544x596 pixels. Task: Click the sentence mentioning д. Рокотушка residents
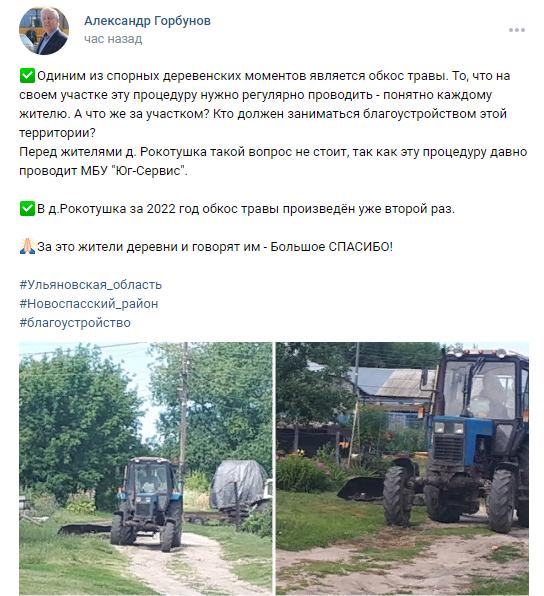point(273,161)
